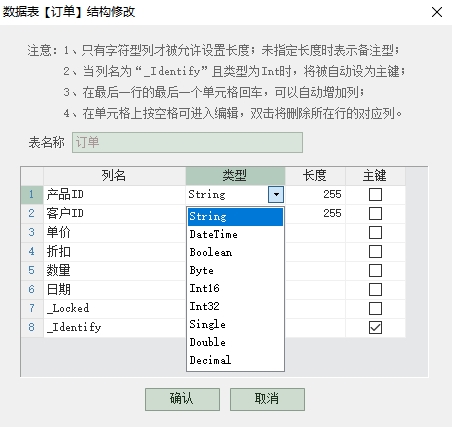
Task: Select the _Locked column name cell
Action: pos(114,308)
